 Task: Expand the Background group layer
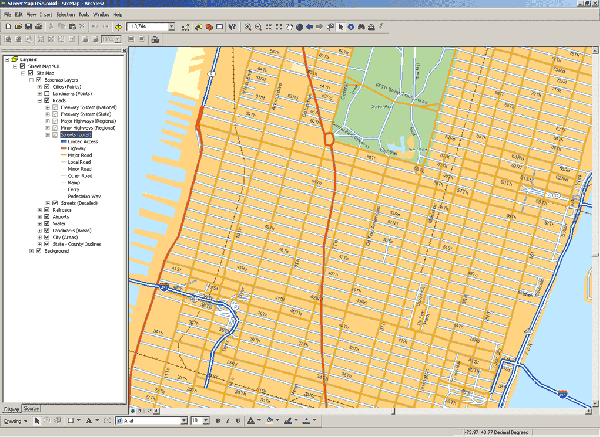coord(31,251)
